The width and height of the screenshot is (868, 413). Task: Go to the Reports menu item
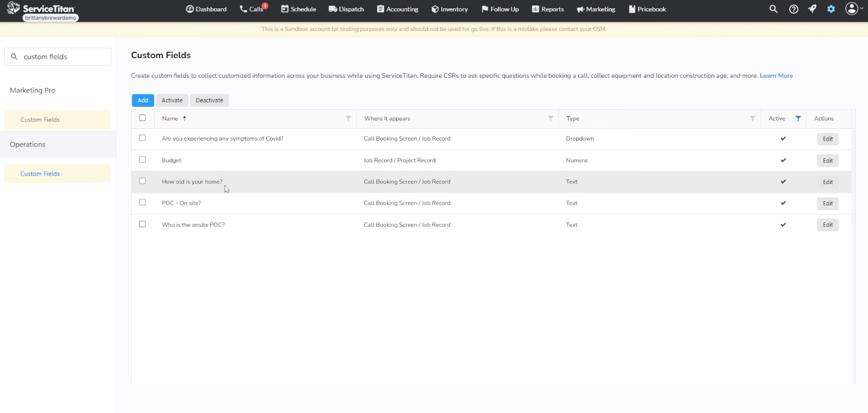[x=548, y=9]
